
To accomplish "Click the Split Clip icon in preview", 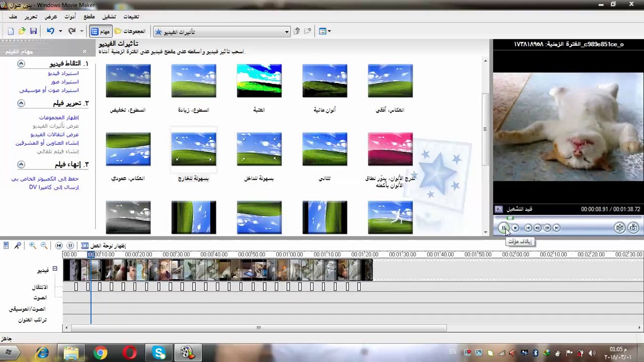I will (620, 228).
